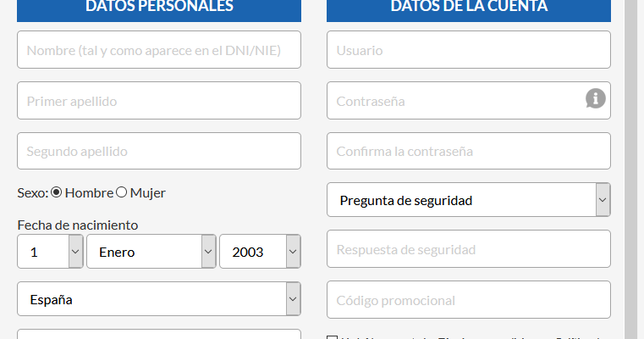
Task: Click the Código promocional field
Action: [469, 300]
